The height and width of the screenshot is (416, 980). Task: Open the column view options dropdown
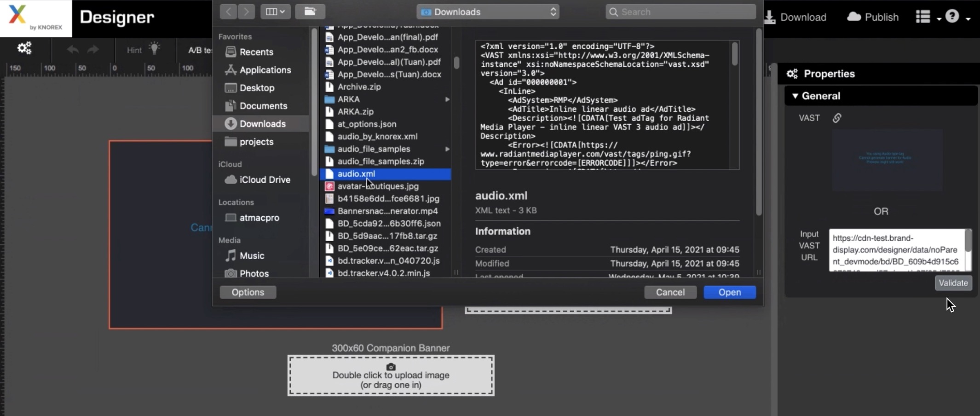point(275,12)
